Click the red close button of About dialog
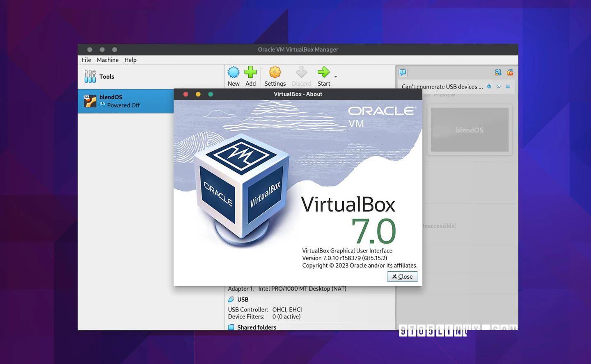Screen dimensions: 591x364 click(186, 94)
